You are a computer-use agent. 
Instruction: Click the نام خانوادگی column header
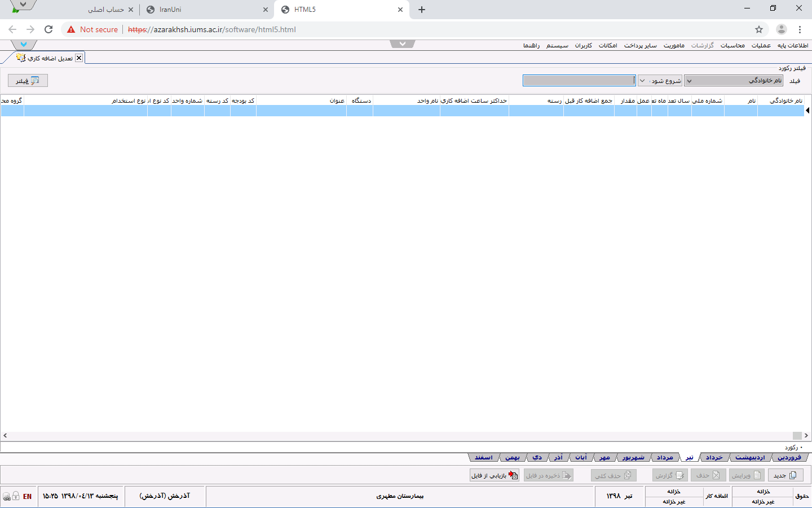click(x=780, y=100)
